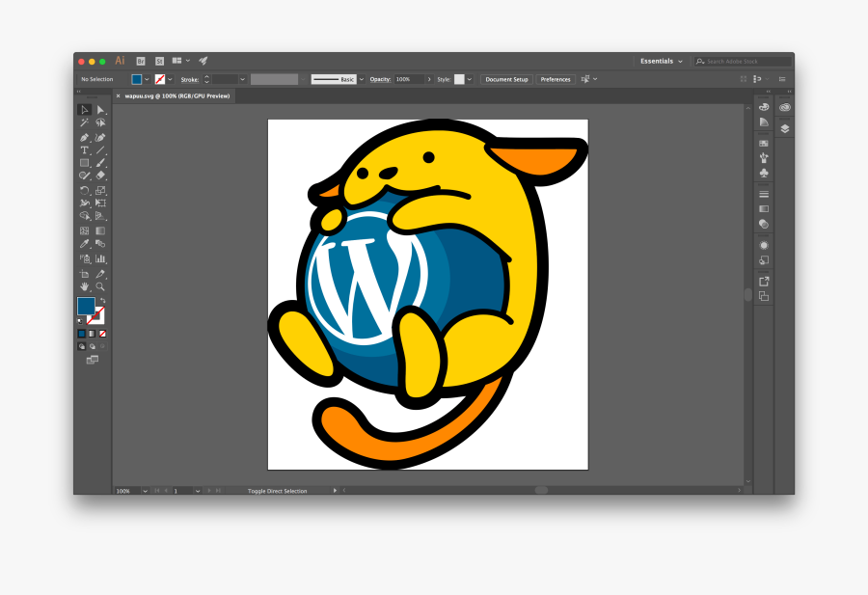
Task: Swap fill and stroke colors
Action: (103, 300)
